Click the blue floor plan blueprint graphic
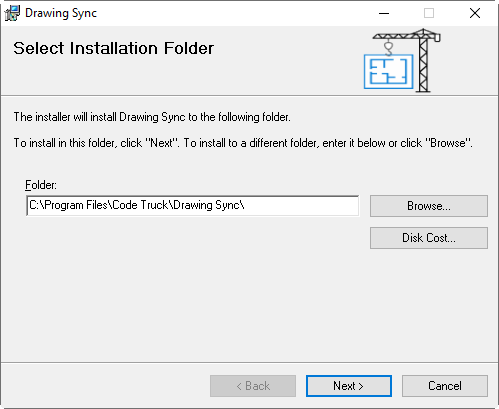This screenshot has height=409, width=499. pyautogui.click(x=388, y=71)
